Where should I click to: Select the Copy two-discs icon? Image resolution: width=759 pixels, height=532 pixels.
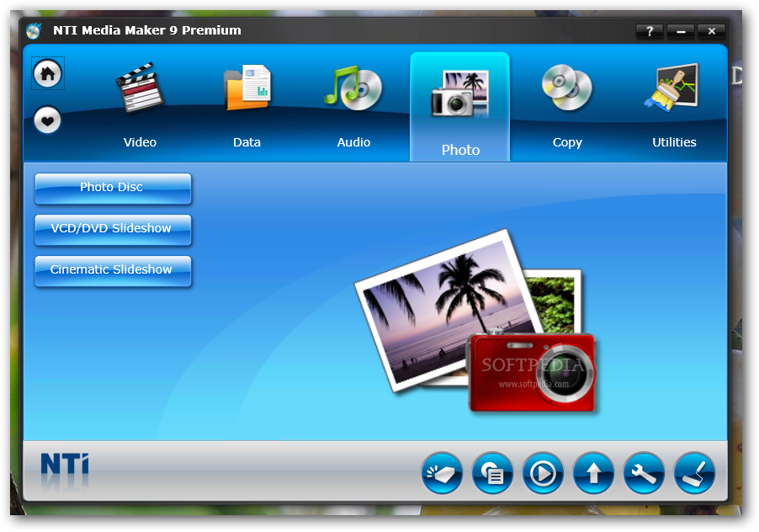pyautogui.click(x=567, y=88)
